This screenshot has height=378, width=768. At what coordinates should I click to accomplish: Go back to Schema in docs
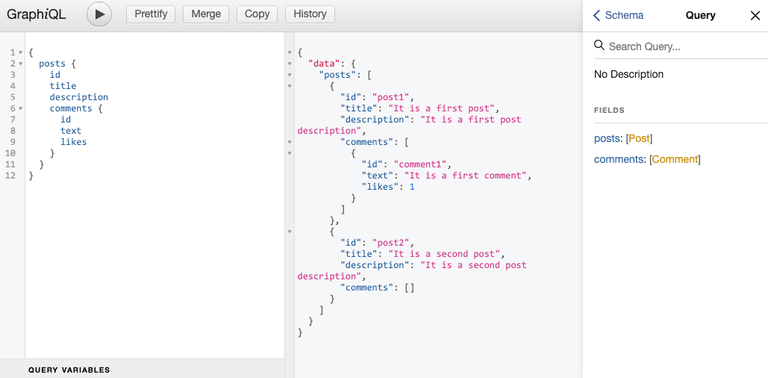(x=618, y=15)
